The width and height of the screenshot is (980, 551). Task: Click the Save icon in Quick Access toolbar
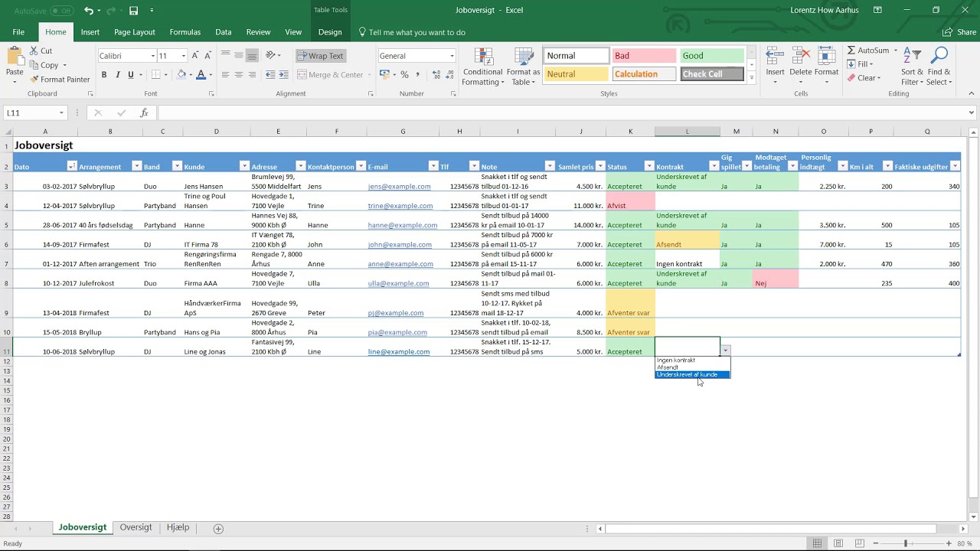133,11
